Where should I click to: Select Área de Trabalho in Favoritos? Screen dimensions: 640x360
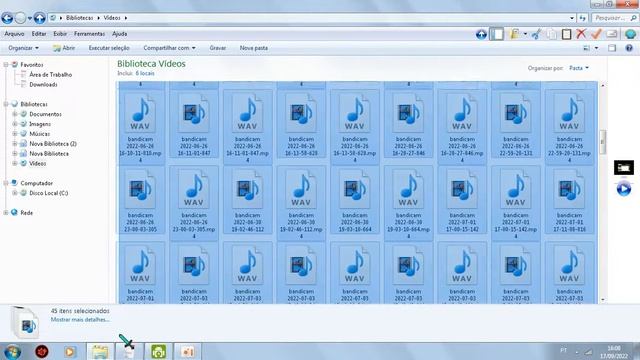pos(51,75)
